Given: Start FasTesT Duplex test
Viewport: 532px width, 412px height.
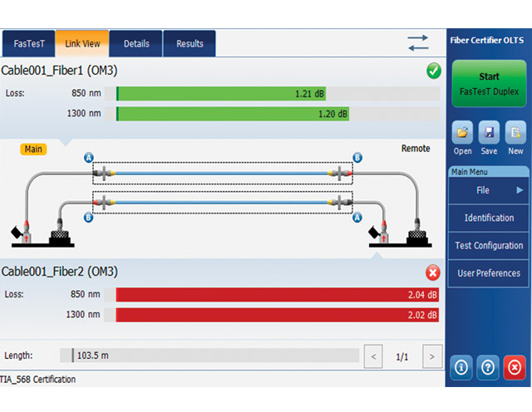Looking at the screenshot, I should point(489,83).
